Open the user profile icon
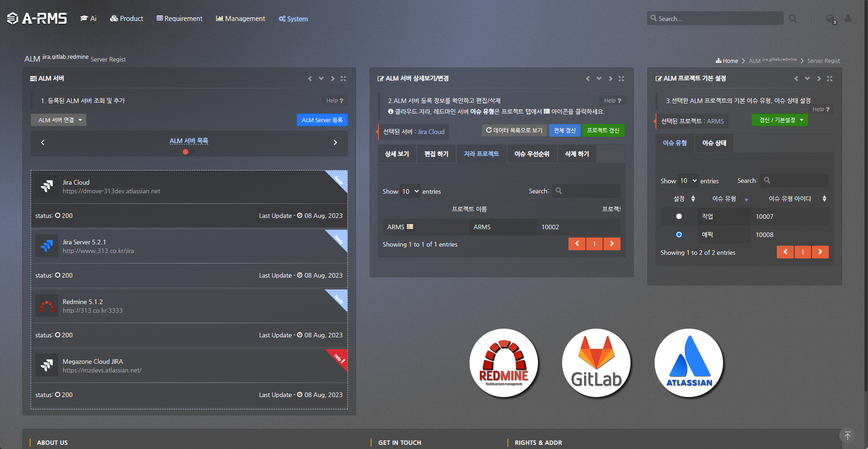868x449 pixels. 848,19
